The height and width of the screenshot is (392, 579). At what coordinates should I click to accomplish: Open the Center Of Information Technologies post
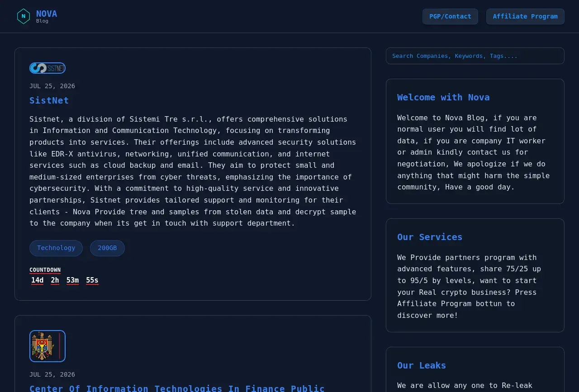[177, 388]
